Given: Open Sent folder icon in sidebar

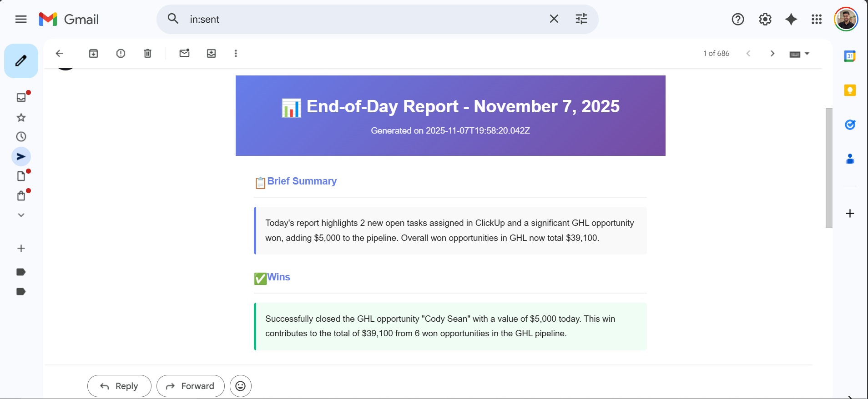Looking at the screenshot, I should point(21,157).
